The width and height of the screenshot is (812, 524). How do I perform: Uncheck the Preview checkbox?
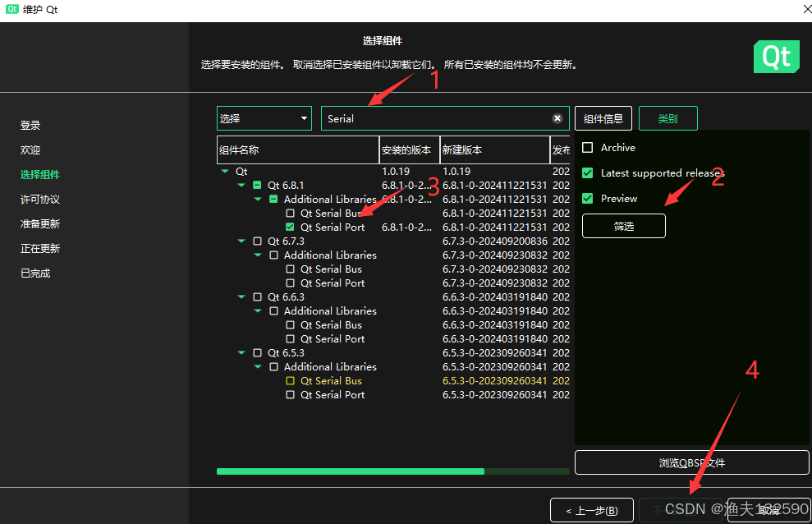(587, 198)
